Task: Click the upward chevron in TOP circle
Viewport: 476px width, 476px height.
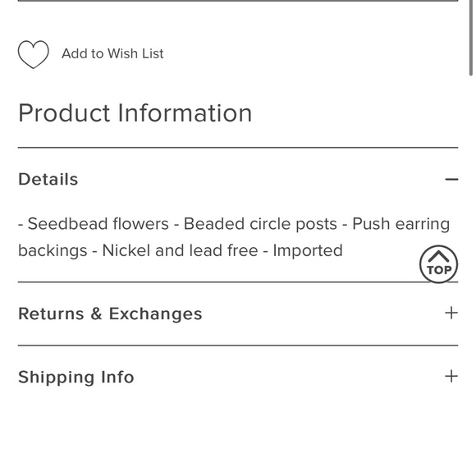Action: [x=439, y=257]
